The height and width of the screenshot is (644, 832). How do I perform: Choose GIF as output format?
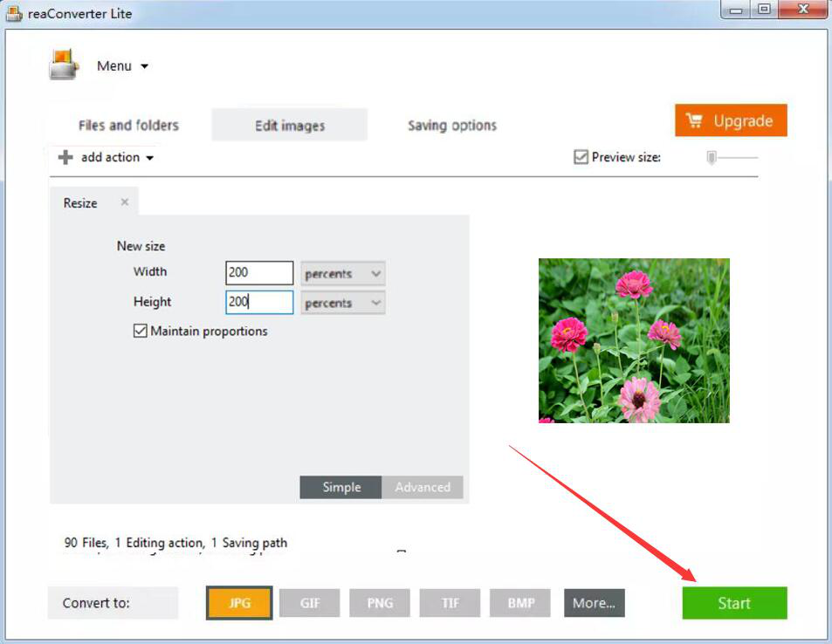pyautogui.click(x=310, y=603)
